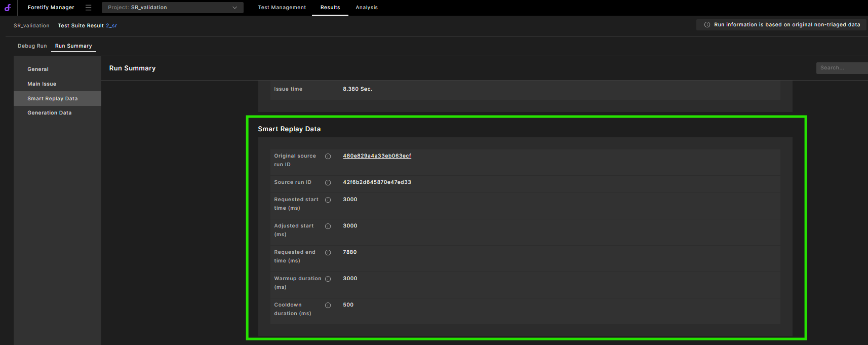Open the Test Management tab

282,8
